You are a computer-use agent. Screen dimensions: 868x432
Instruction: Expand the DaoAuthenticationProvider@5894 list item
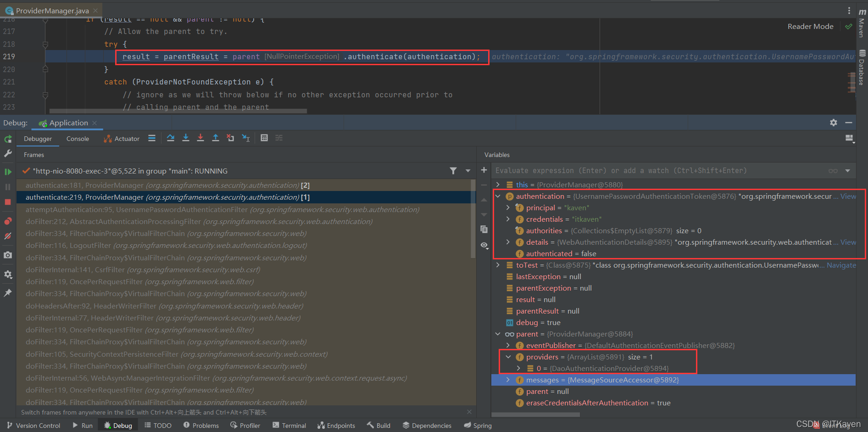click(x=518, y=368)
